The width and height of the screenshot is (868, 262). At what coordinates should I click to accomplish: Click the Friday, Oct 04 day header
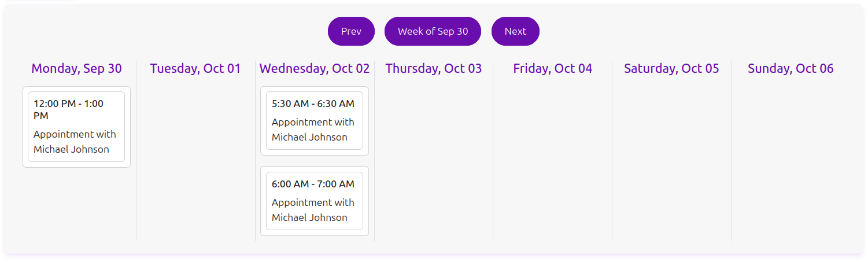click(x=553, y=68)
